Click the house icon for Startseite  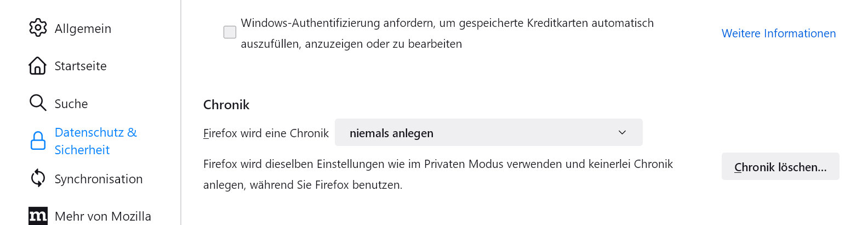click(x=37, y=66)
